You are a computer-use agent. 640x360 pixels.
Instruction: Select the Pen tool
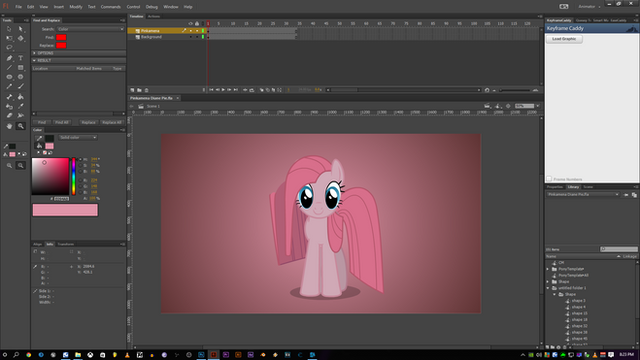pos(9,58)
